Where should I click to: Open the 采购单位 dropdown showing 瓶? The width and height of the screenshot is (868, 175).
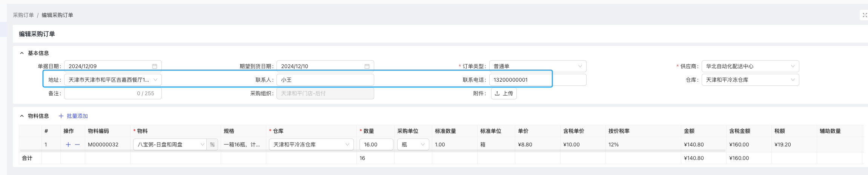[413, 145]
